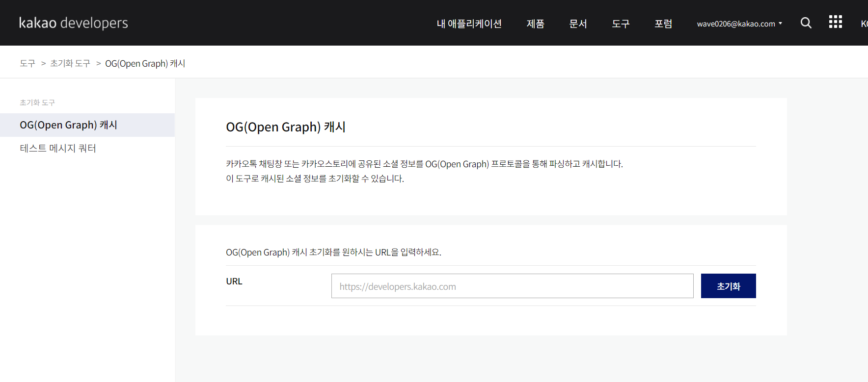Open the 내 애플리케이션 menu
Image resolution: width=868 pixels, height=382 pixels.
[x=469, y=24]
